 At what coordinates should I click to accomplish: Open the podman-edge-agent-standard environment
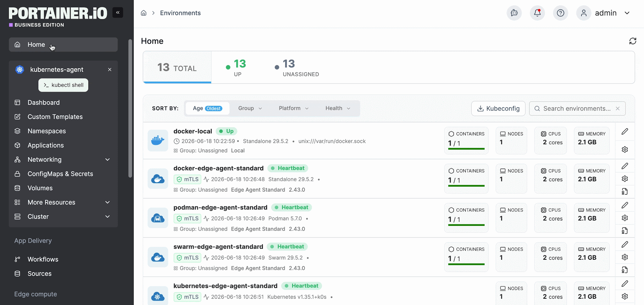(220, 208)
